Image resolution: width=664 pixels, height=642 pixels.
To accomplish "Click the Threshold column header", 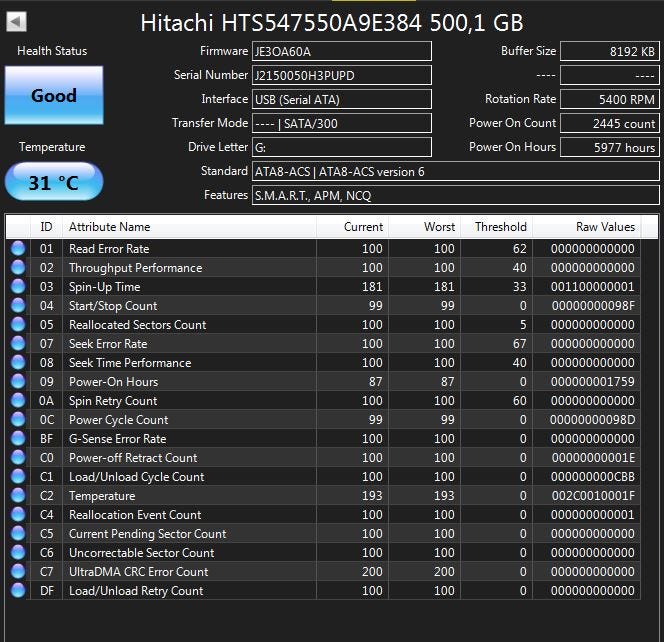I will (496, 227).
